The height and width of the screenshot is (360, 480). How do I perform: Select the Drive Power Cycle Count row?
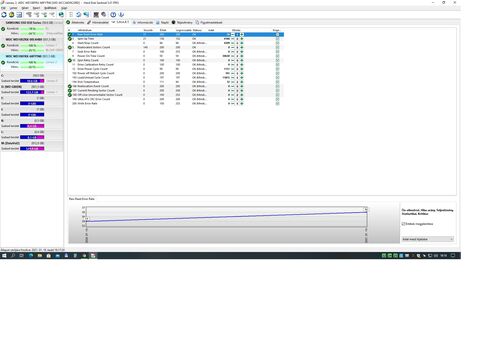[x=176, y=69]
